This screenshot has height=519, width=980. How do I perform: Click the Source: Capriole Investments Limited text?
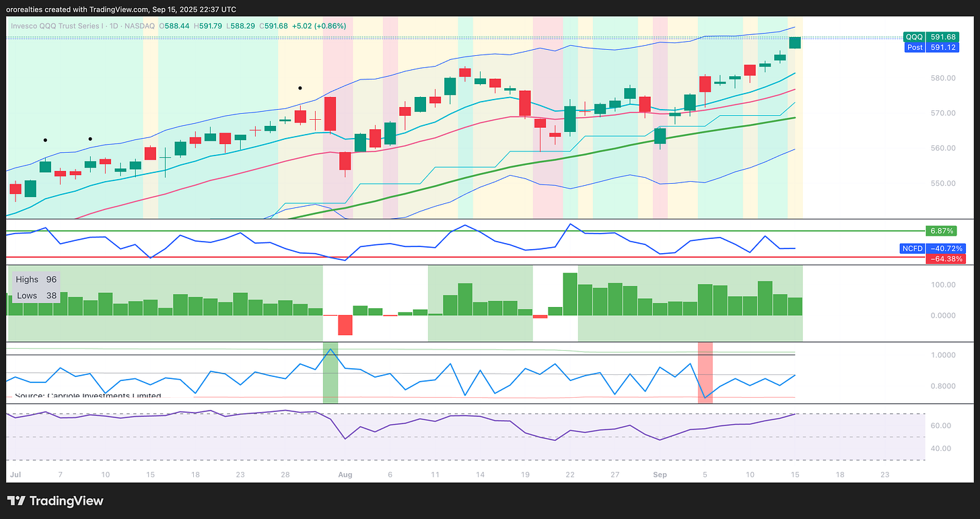pyautogui.click(x=87, y=396)
